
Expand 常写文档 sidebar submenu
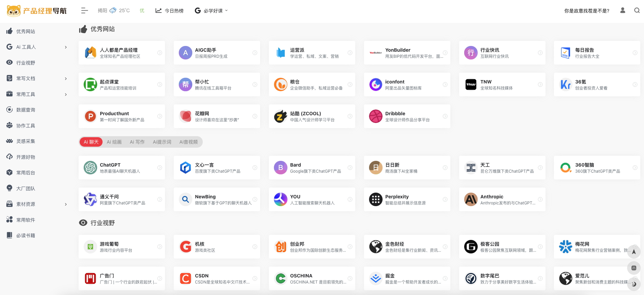[66, 79]
